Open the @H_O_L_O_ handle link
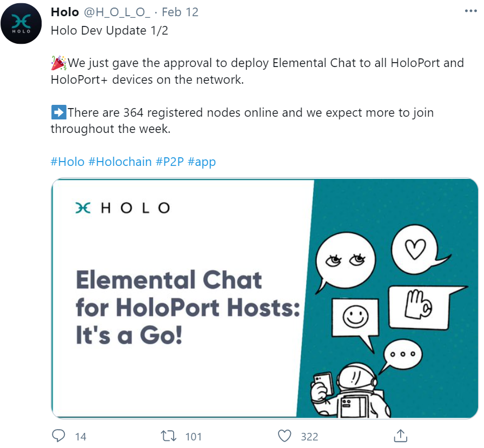The width and height of the screenshot is (484, 448). pos(117,12)
